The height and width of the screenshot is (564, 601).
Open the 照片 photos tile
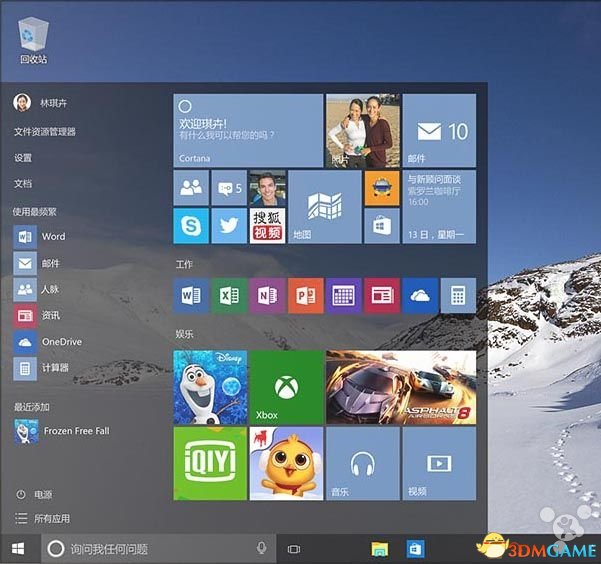(x=363, y=130)
